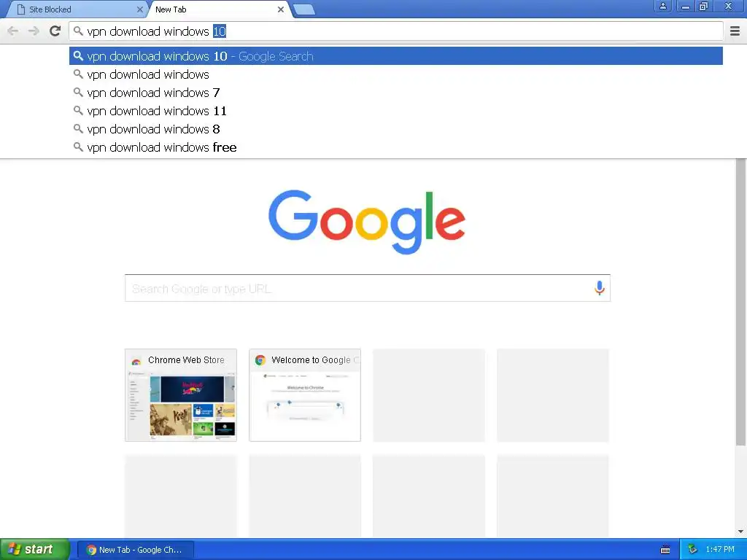Image resolution: width=747 pixels, height=560 pixels.
Task: Select suggestion vpn download windows free
Action: point(396,147)
